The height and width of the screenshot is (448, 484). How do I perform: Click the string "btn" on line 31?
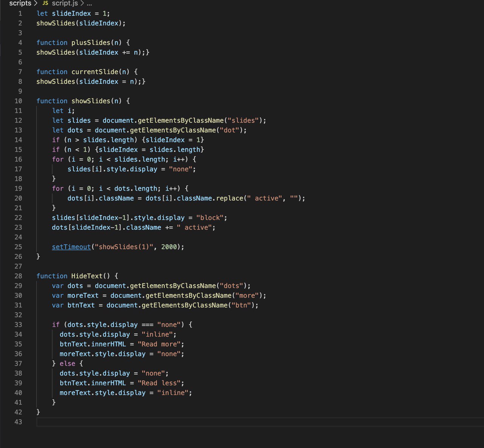pyautogui.click(x=241, y=305)
